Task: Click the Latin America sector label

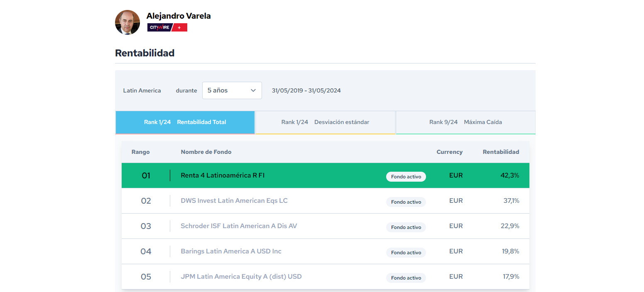Action: tap(142, 90)
